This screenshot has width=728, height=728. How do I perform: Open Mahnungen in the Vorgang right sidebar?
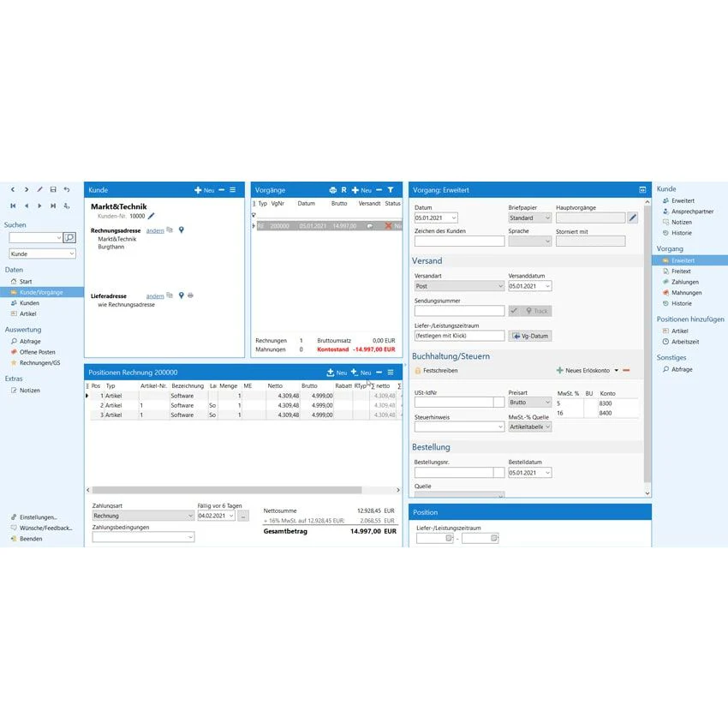686,293
